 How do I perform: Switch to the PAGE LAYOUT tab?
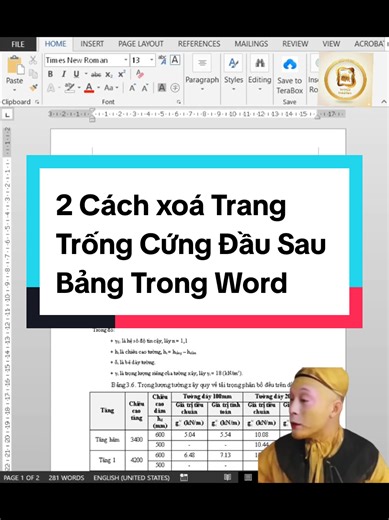point(141,44)
